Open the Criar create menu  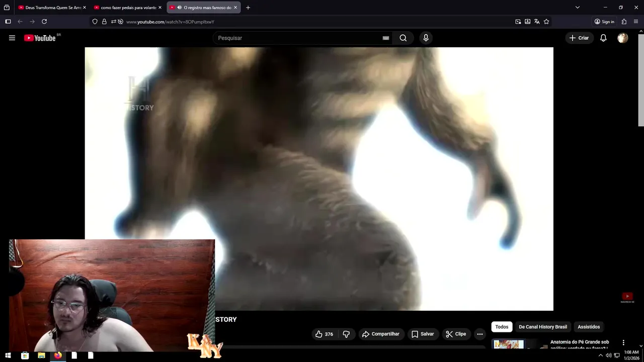point(579,38)
